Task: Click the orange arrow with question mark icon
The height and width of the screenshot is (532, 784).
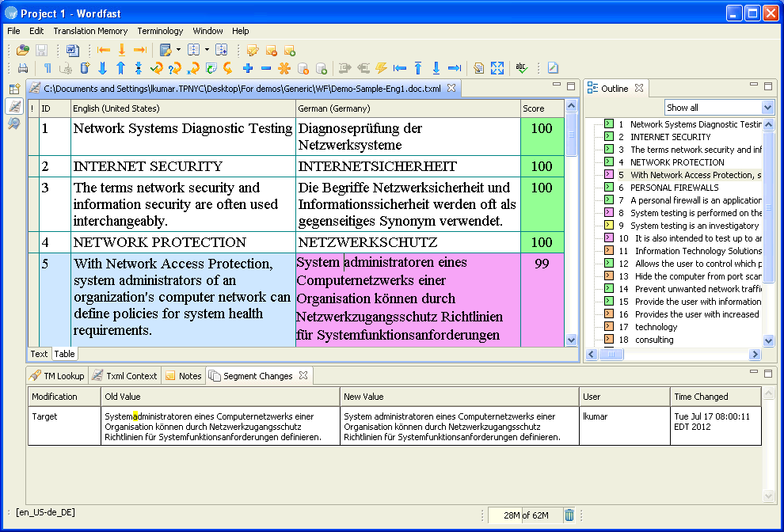Action: (174, 69)
